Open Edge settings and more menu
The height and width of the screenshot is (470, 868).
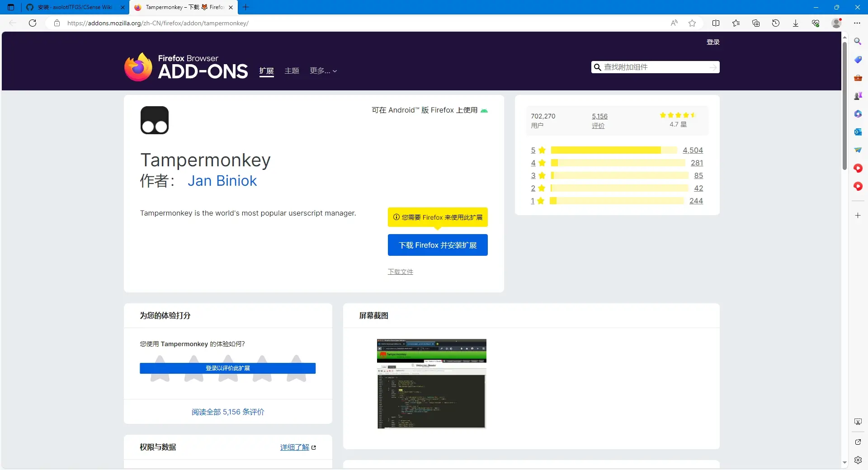857,23
